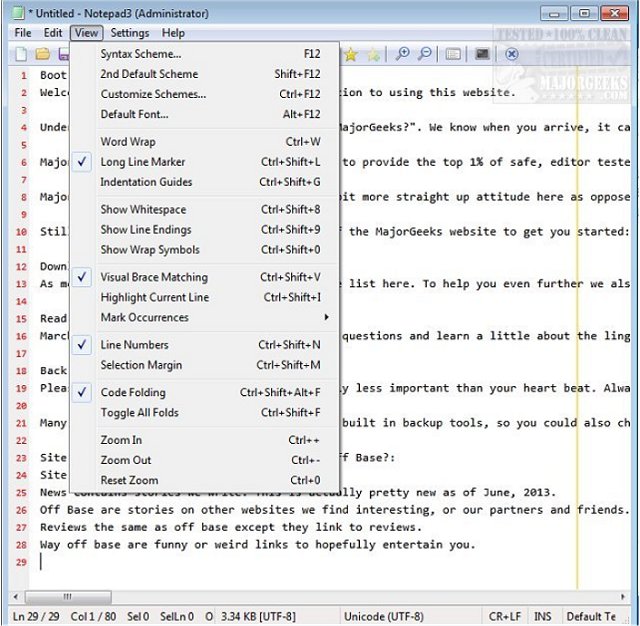Choose Reset Zoom menu entry

(205, 480)
